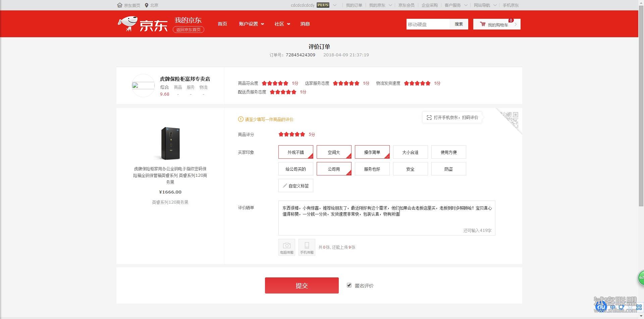This screenshot has width=644, height=319.
Task: Open 我的订单 in the top bar
Action: [354, 5]
